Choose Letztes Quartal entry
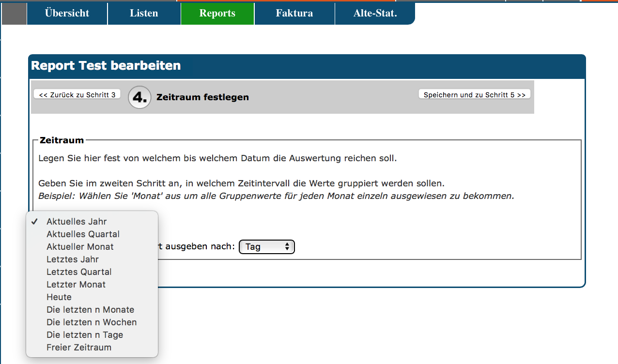This screenshot has width=618, height=364. pyautogui.click(x=79, y=272)
